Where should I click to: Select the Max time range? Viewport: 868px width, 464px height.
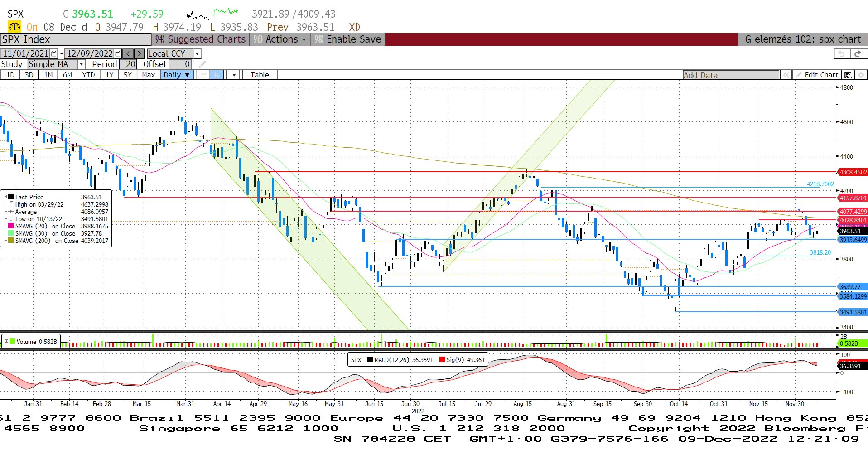pos(148,75)
